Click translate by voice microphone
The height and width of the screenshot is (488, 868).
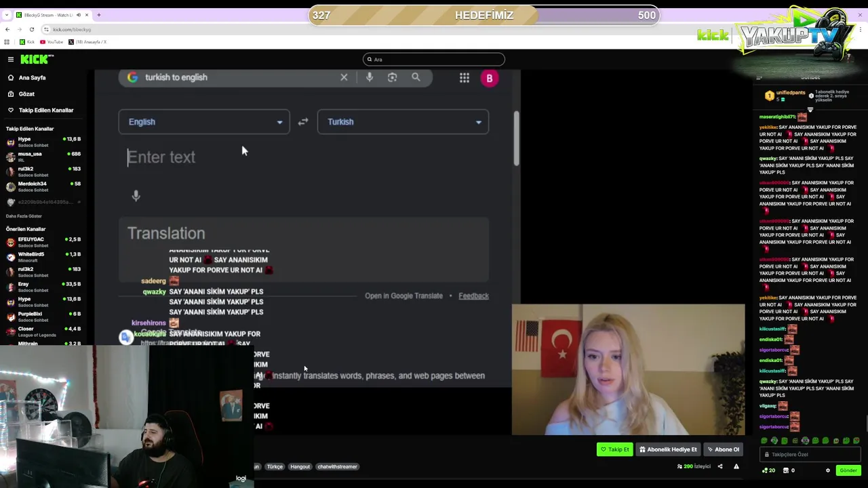pyautogui.click(x=136, y=196)
